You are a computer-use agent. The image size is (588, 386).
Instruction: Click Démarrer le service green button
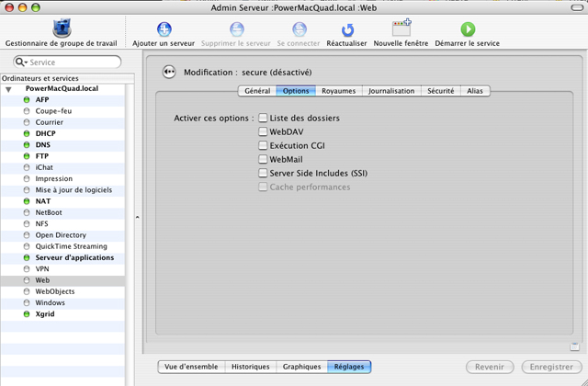[468, 28]
